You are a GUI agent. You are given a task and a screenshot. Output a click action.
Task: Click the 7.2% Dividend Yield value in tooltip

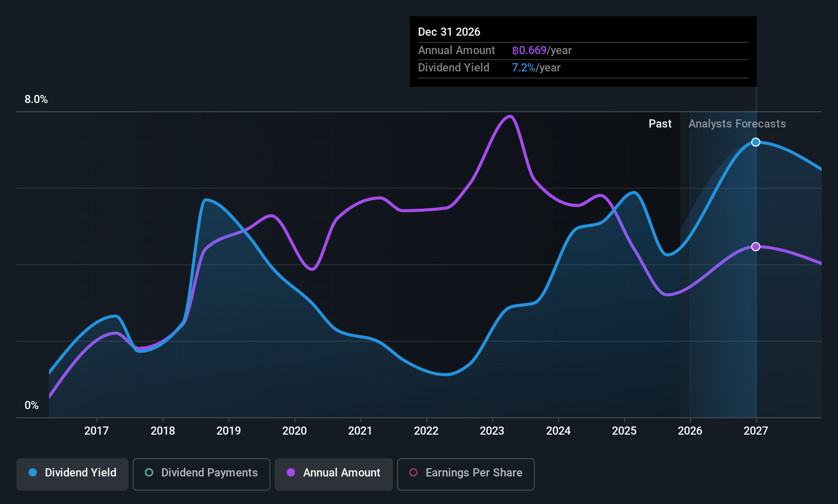[x=524, y=67]
